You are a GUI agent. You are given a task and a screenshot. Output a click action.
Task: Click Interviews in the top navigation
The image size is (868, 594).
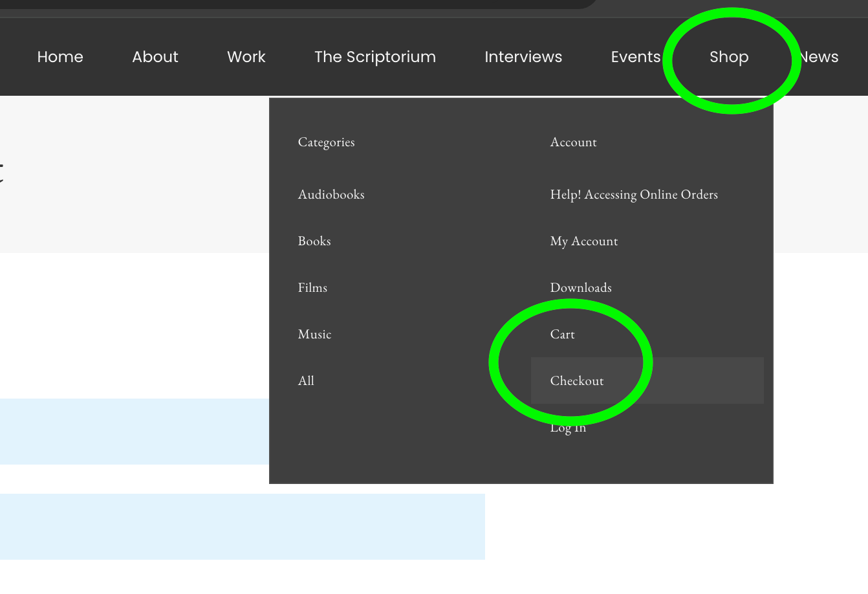(x=523, y=57)
